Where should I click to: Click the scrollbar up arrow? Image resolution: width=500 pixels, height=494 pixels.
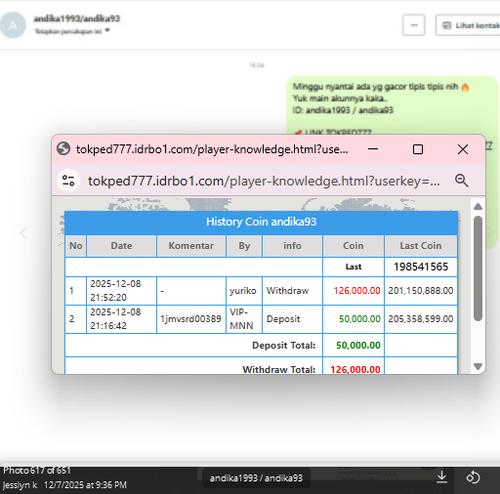(x=478, y=206)
